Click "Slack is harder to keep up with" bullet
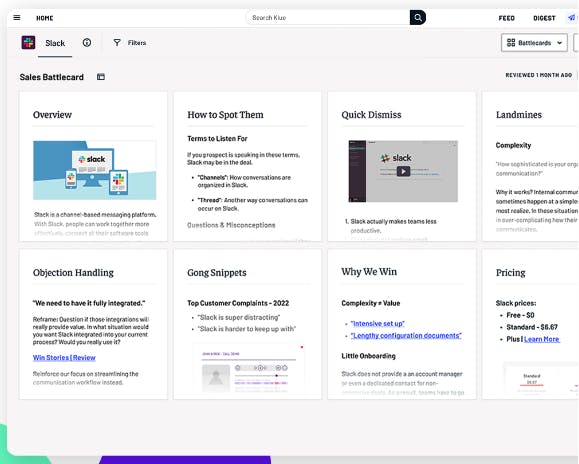The height and width of the screenshot is (464, 579). pyautogui.click(x=247, y=329)
